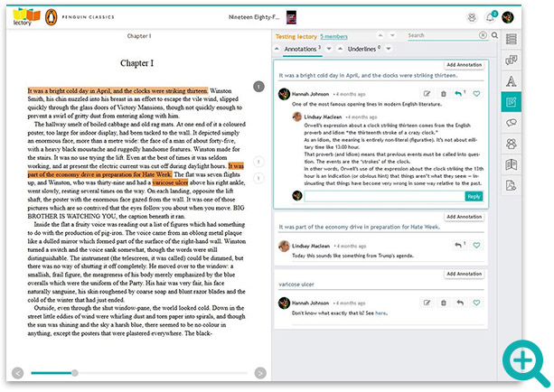The image size is (554, 392).
Task: Click the search magnifier icon
Action: click(494, 35)
